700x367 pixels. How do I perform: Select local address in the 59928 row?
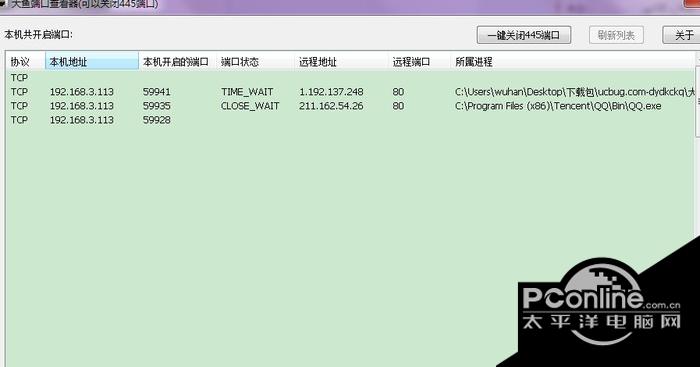pyautogui.click(x=82, y=120)
